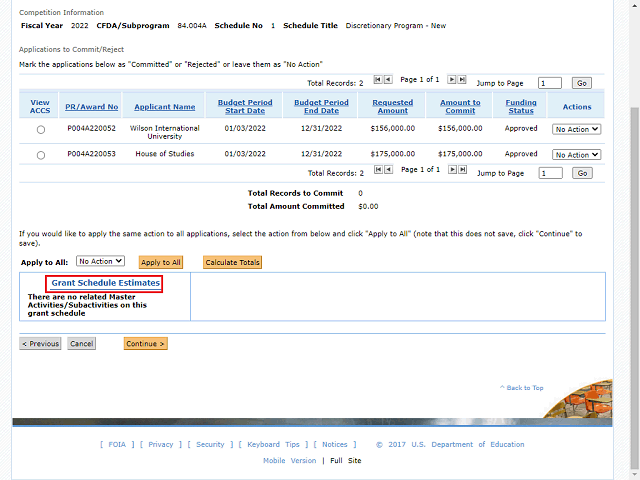The height and width of the screenshot is (480, 640).
Task: Click Total Amount Committed $0.00 value
Action: (x=368, y=207)
